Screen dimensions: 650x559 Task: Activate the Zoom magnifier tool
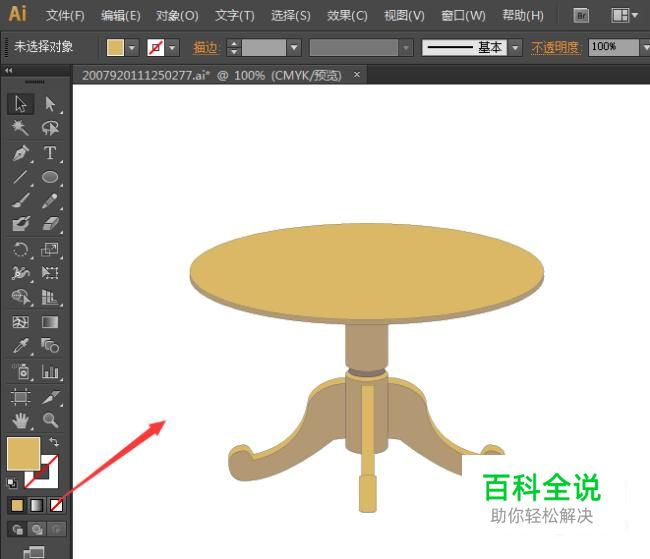49,420
